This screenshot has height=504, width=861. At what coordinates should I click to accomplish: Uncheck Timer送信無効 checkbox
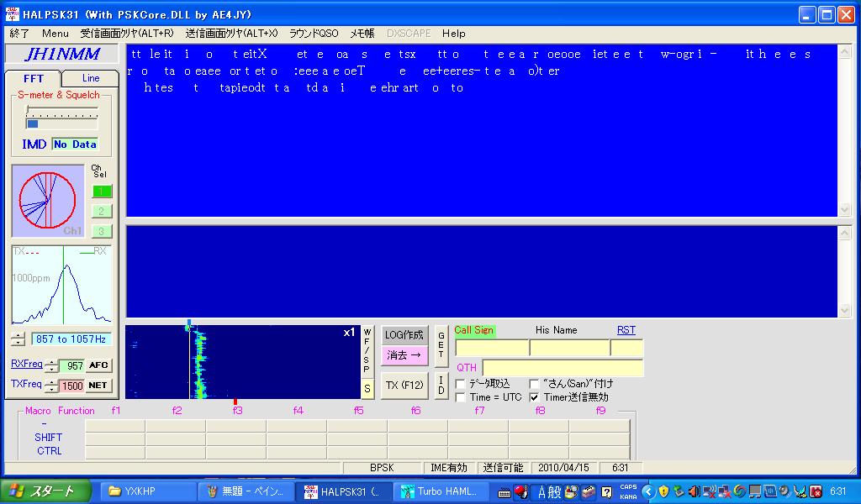point(534,397)
